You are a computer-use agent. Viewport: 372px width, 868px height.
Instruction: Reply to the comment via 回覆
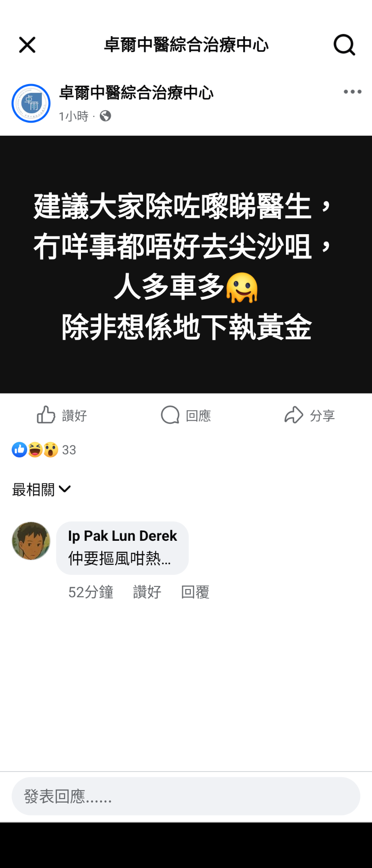pos(195,592)
